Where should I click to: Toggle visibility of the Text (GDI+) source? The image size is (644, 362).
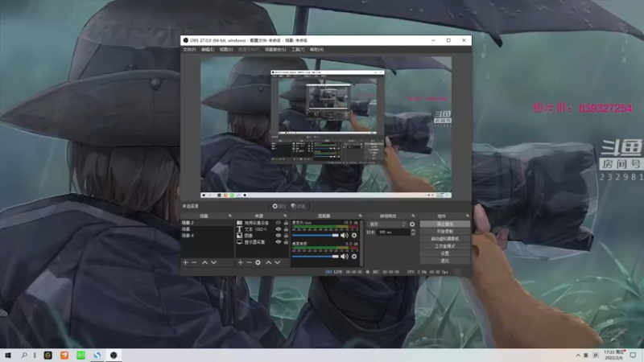click(278, 229)
